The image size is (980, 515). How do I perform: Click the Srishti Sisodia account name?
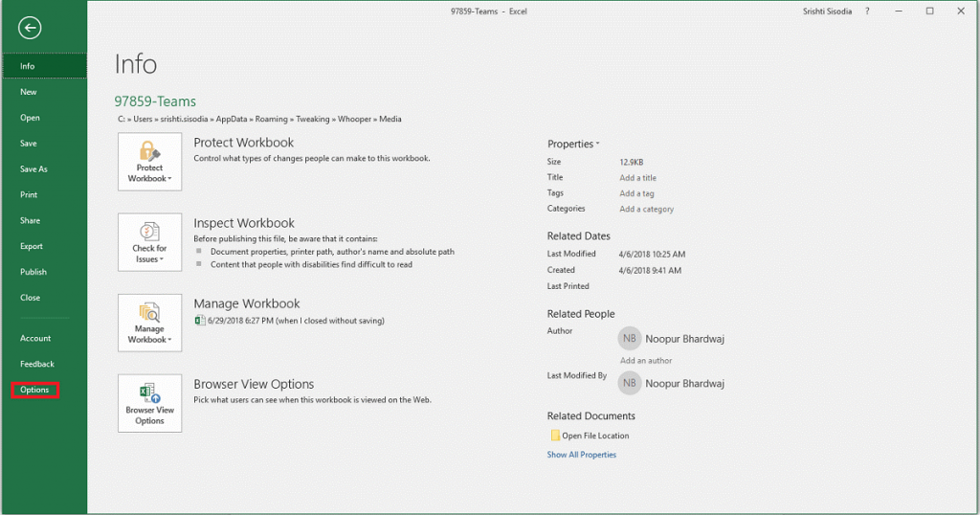click(828, 11)
